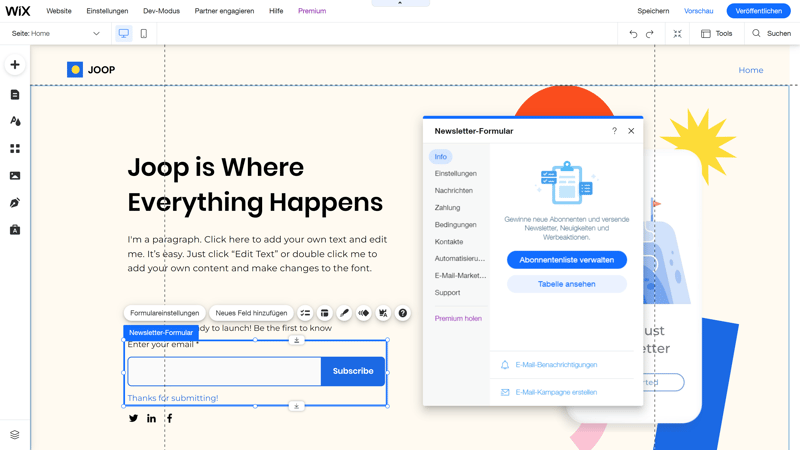Expand the Seite: Home page dropdown

pyautogui.click(x=56, y=33)
